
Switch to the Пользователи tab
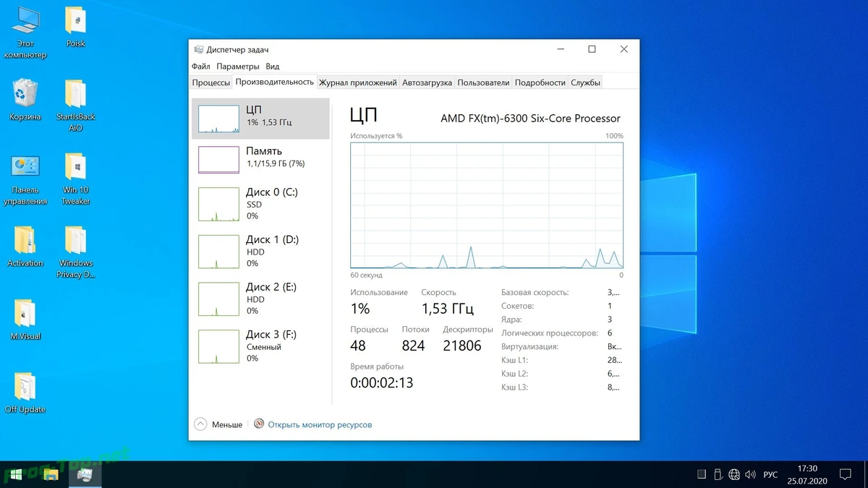click(x=484, y=82)
